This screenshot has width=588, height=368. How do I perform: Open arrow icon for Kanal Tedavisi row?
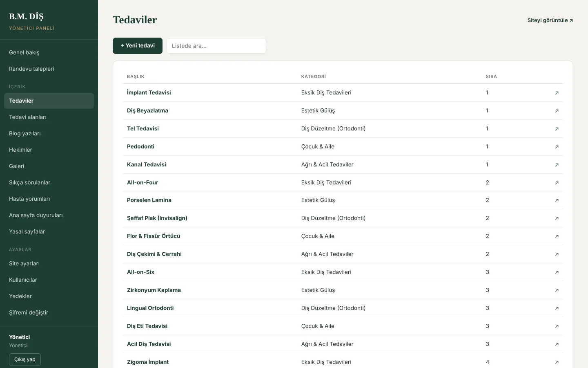(x=557, y=165)
